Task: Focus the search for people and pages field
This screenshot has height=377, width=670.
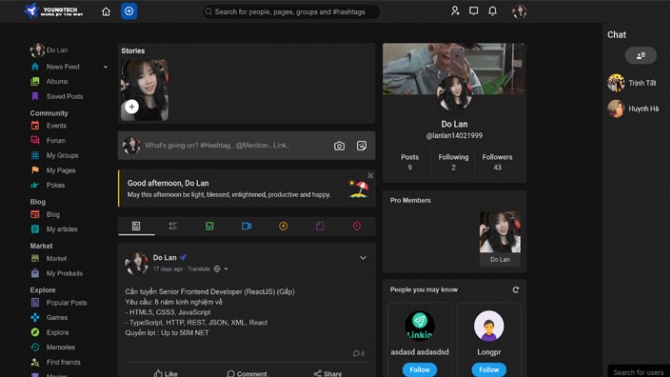Action: (x=291, y=12)
